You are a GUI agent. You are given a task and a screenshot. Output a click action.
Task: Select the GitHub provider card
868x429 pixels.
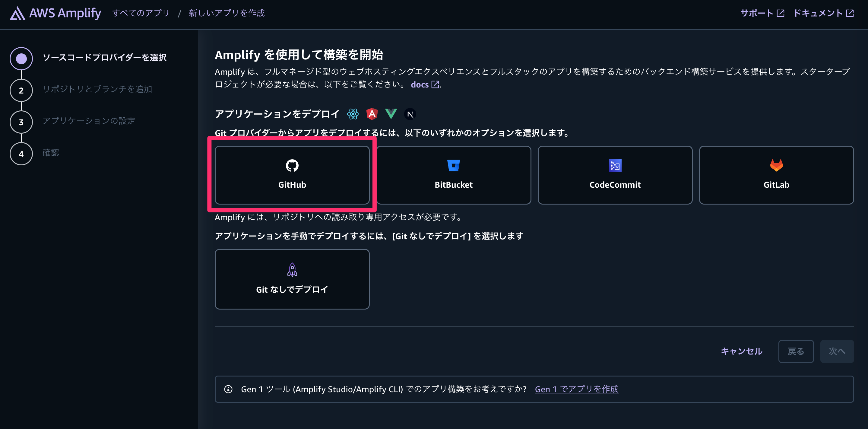pyautogui.click(x=292, y=175)
